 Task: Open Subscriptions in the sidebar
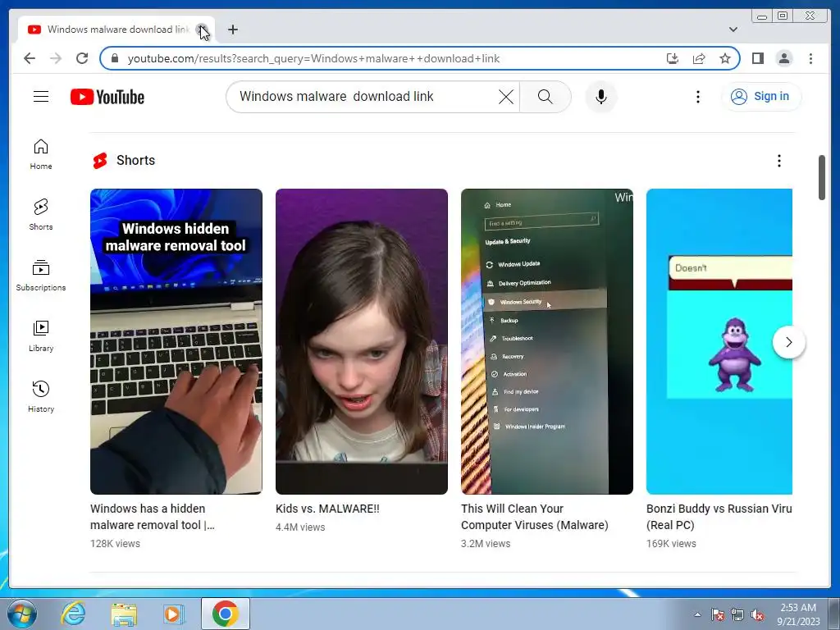click(41, 276)
